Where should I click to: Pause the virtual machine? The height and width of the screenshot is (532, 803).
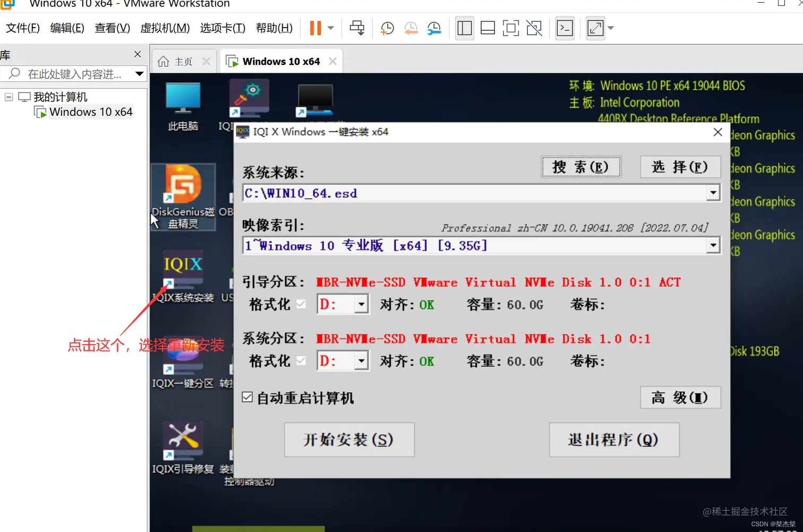[x=315, y=28]
